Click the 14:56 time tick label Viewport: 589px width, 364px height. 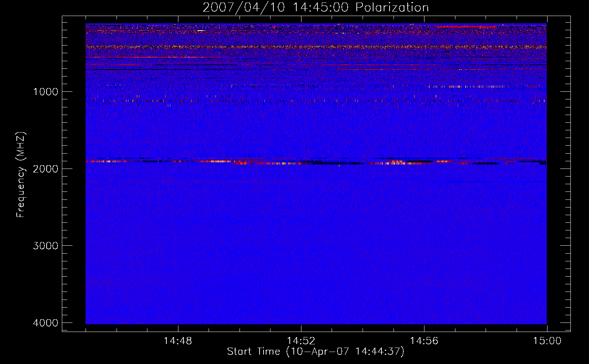pyautogui.click(x=424, y=341)
